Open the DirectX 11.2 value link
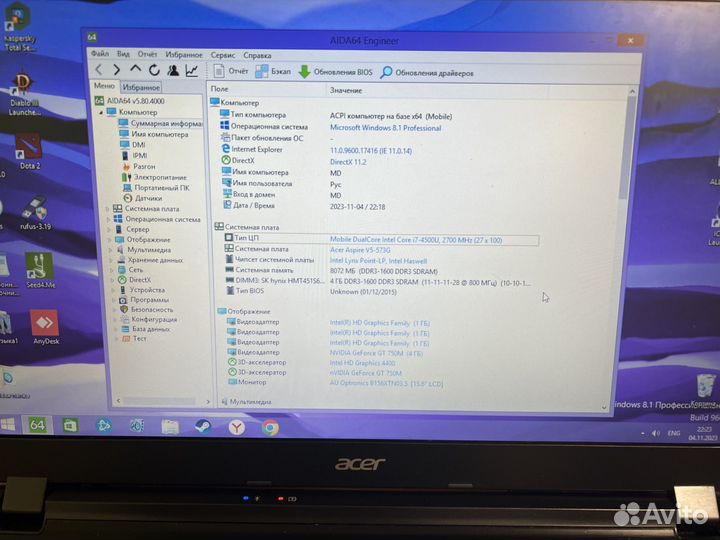The image size is (720, 540). (x=348, y=162)
